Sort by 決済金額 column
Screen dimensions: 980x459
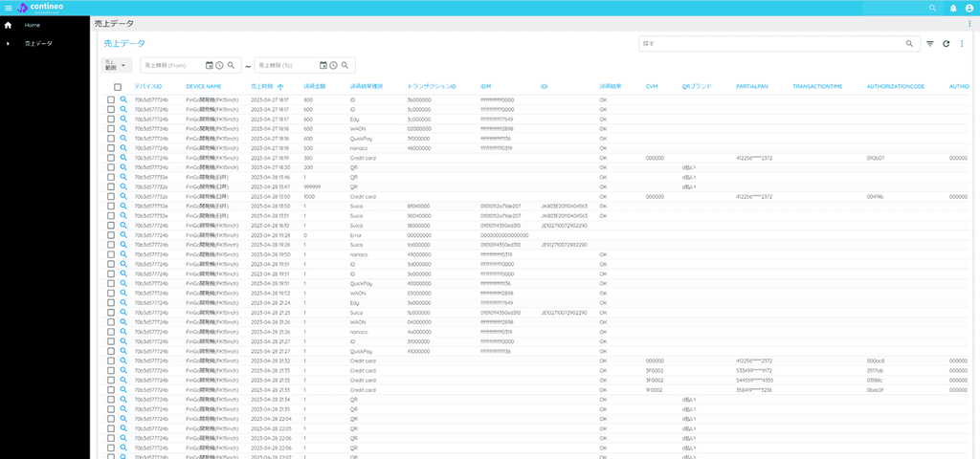(x=314, y=87)
